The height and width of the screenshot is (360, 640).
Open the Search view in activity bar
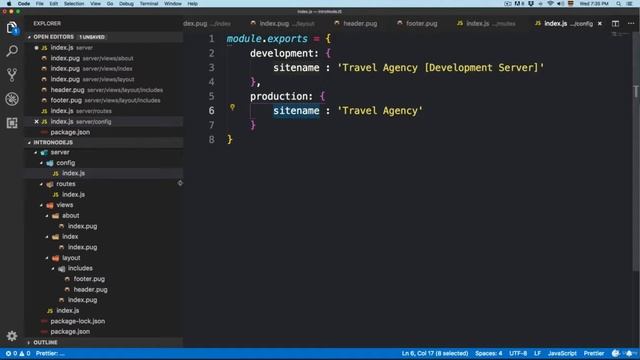click(x=12, y=51)
